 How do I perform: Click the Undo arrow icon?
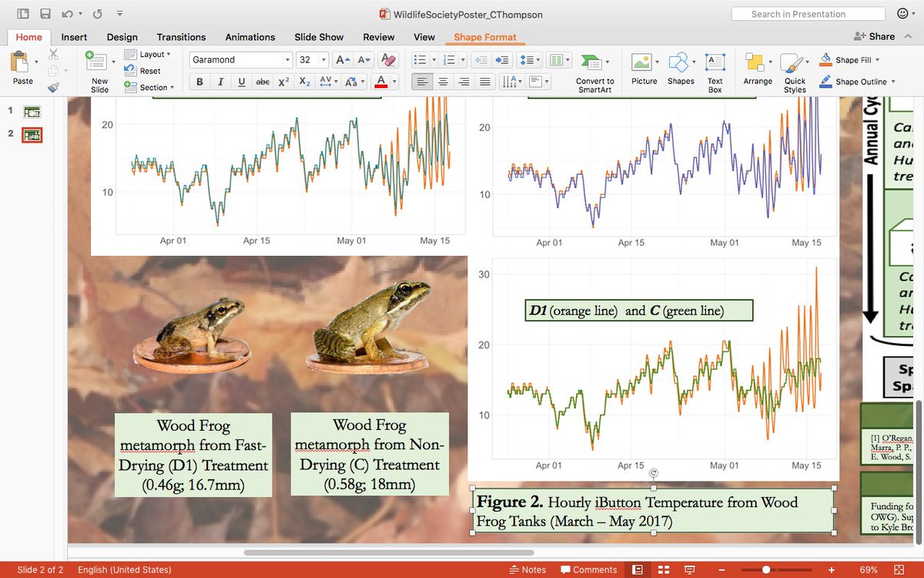(x=67, y=14)
